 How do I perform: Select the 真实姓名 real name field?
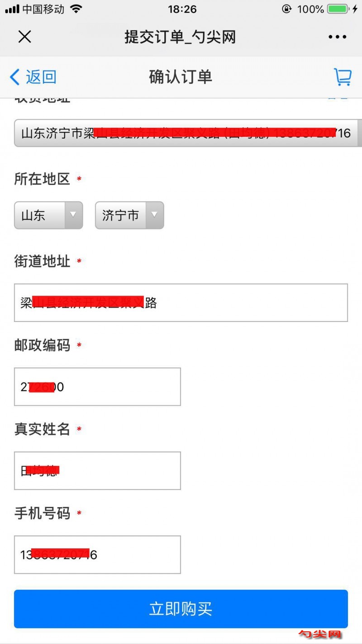point(97,471)
